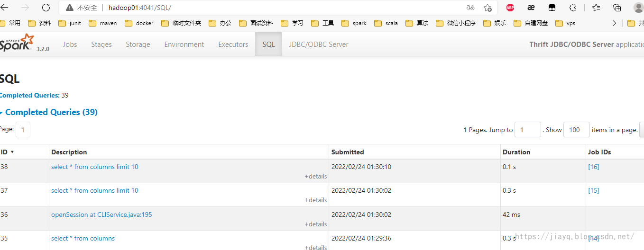Open the 微信小程序 bookmarks folder
Screen dimensions: 644x250
click(x=455, y=23)
